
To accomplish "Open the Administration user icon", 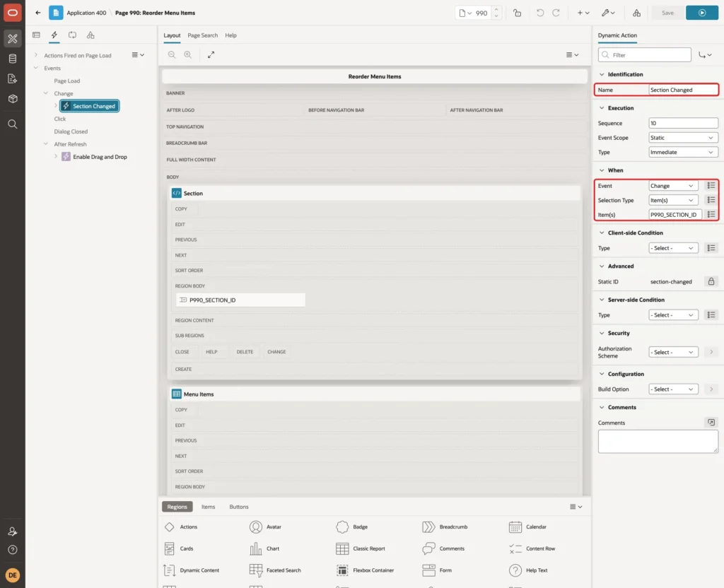I will point(13,531).
